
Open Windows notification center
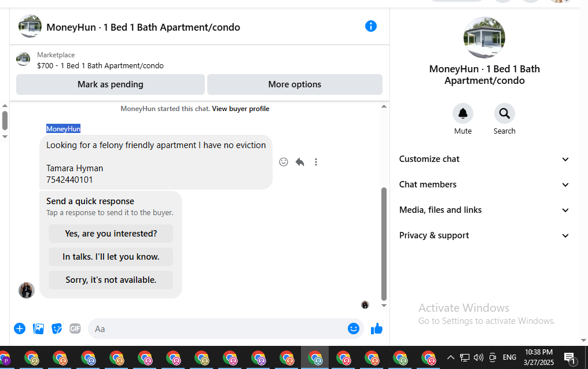[570, 358]
